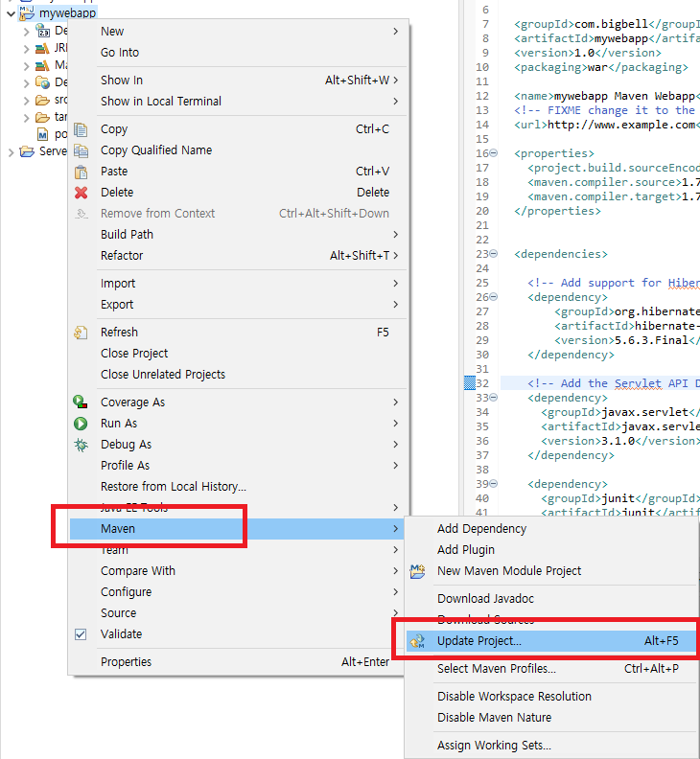
Task: Select Disable Maven Nature
Action: coord(551,718)
